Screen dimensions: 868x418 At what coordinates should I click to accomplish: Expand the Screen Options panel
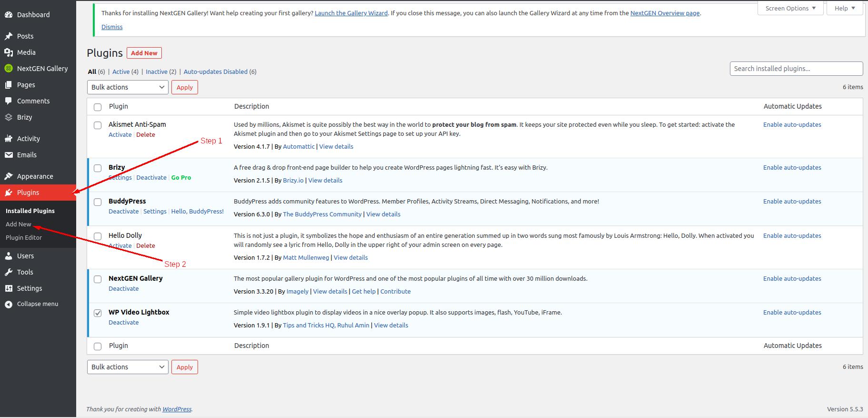coord(790,8)
